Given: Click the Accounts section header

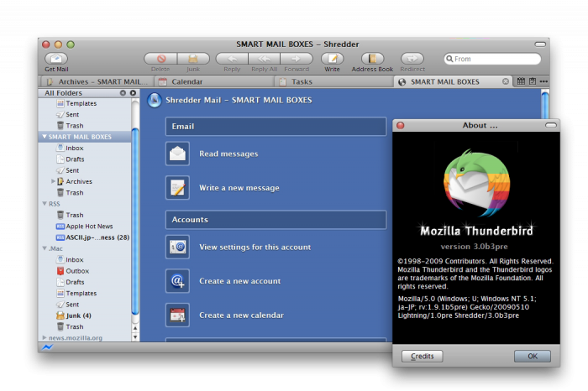Looking at the screenshot, I should coord(276,220).
